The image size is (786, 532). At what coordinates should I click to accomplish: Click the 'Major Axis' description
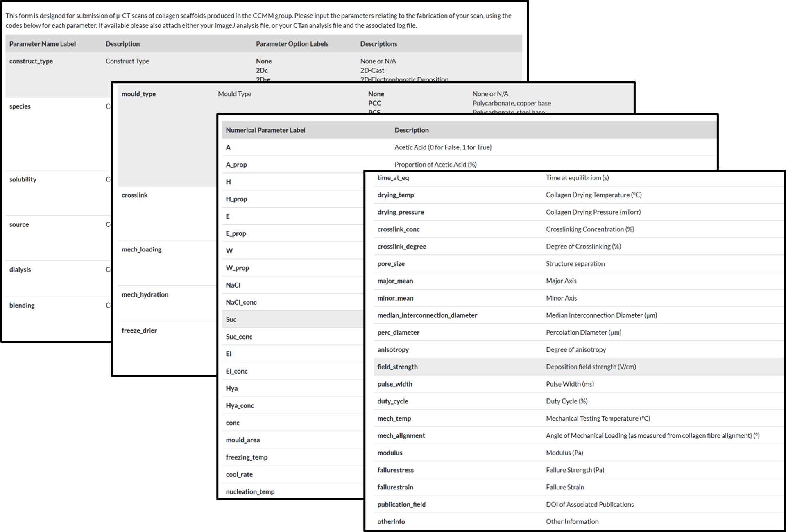coord(561,281)
